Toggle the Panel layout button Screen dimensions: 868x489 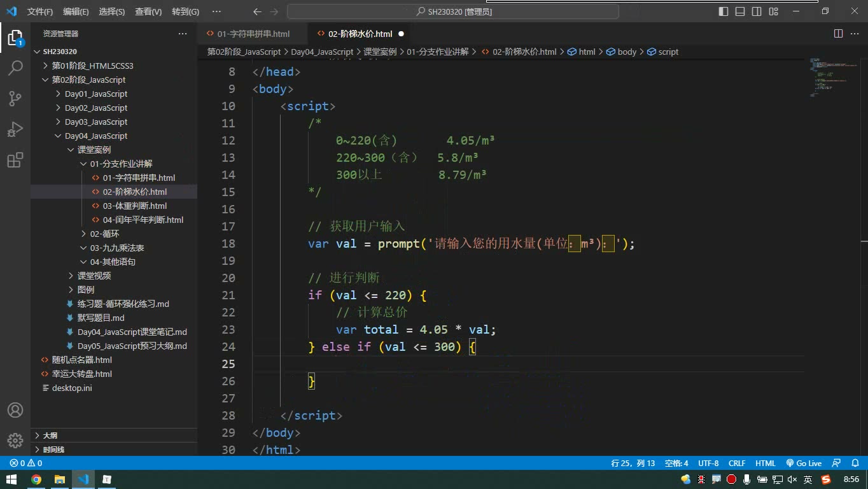(740, 11)
